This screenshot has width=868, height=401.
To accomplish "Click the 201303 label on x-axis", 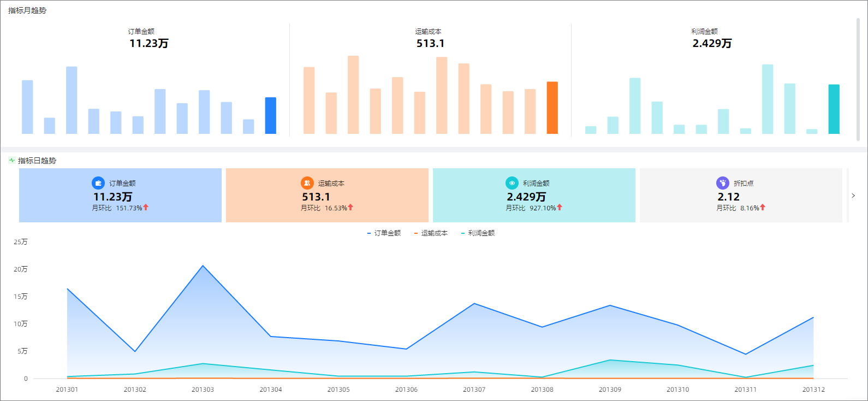I will [203, 390].
